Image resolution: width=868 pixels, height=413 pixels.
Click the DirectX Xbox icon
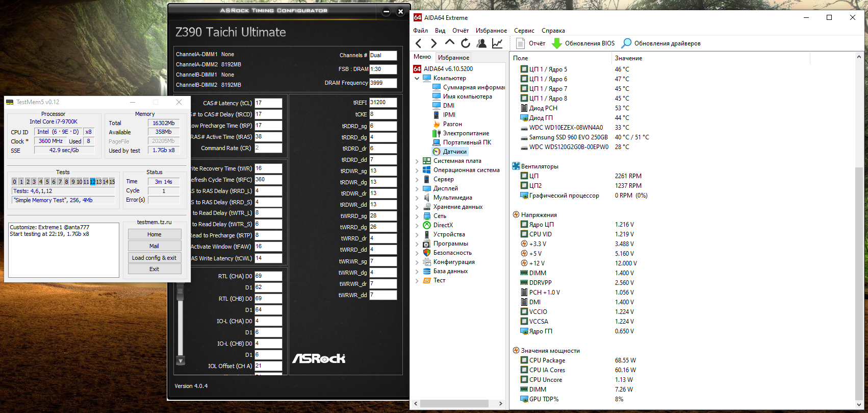pyautogui.click(x=427, y=225)
